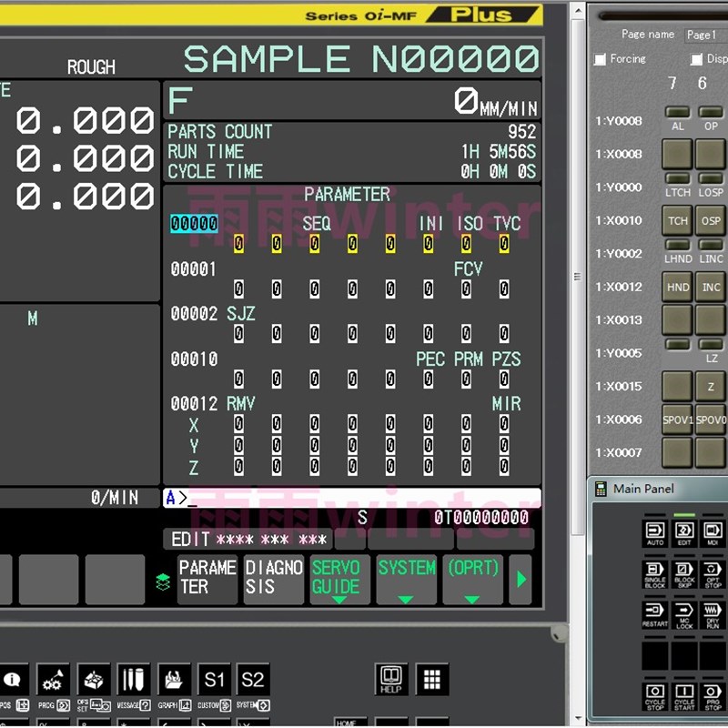The height and width of the screenshot is (728, 728).
Task: Click the blank button in row 1:X0015 column 7
Action: pyautogui.click(x=677, y=386)
